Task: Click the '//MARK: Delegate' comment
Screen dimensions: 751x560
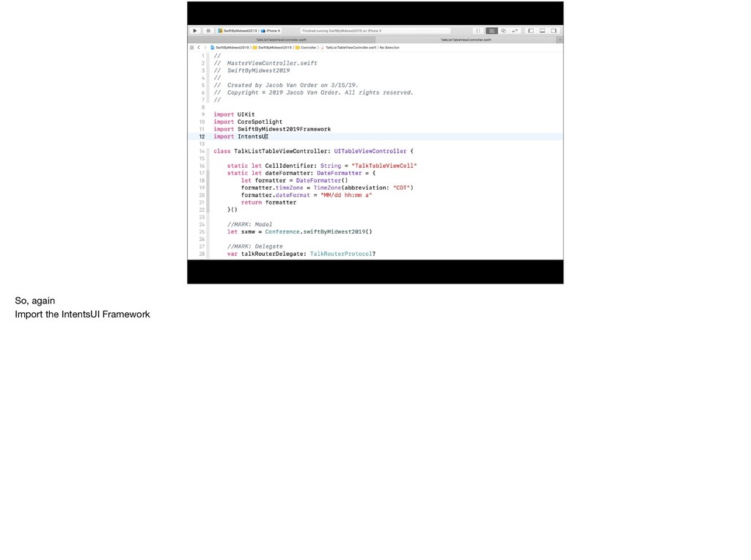Action: click(254, 246)
